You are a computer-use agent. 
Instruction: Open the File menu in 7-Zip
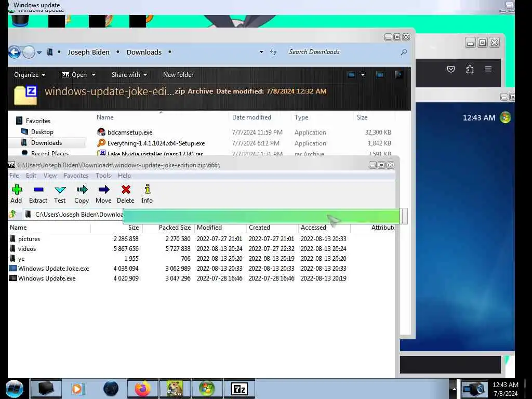point(14,176)
